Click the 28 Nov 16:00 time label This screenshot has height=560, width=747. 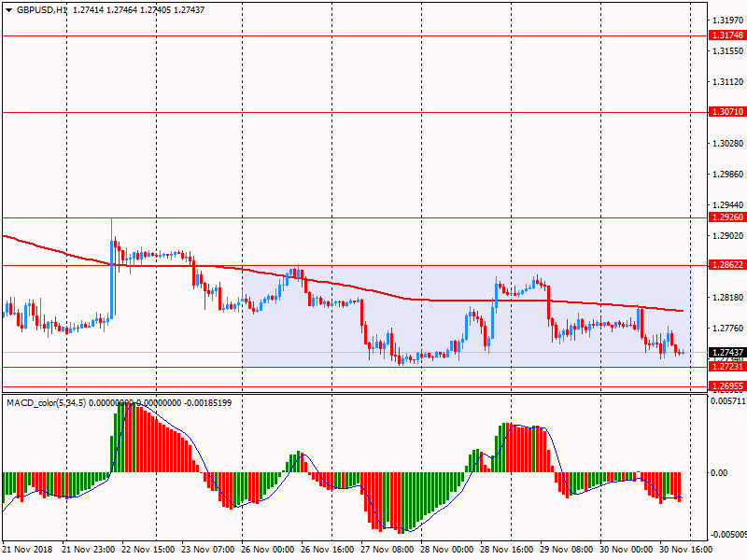point(506,549)
